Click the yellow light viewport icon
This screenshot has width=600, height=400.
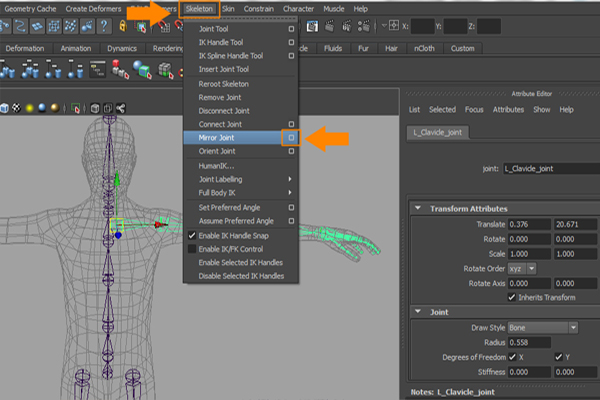(x=29, y=108)
